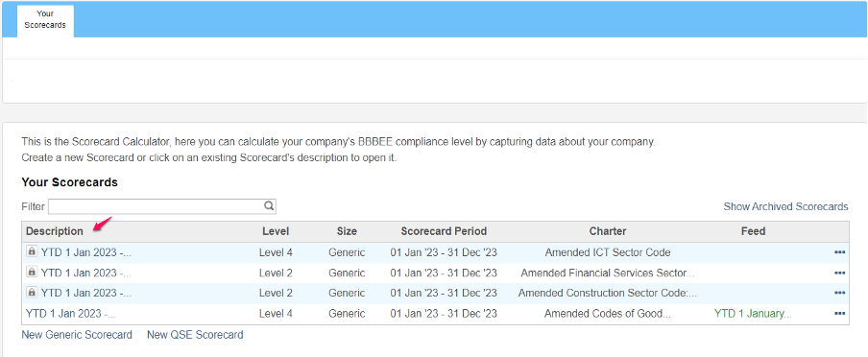This screenshot has height=357, width=868.
Task: Open the more options menu for ICT Sector Code row
Action: [x=839, y=252]
